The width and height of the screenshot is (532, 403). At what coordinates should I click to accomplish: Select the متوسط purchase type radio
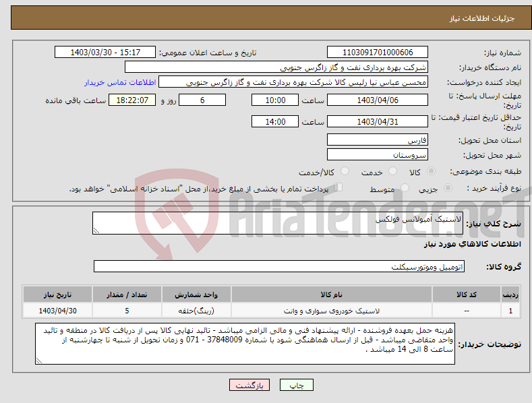pyautogui.click(x=405, y=188)
